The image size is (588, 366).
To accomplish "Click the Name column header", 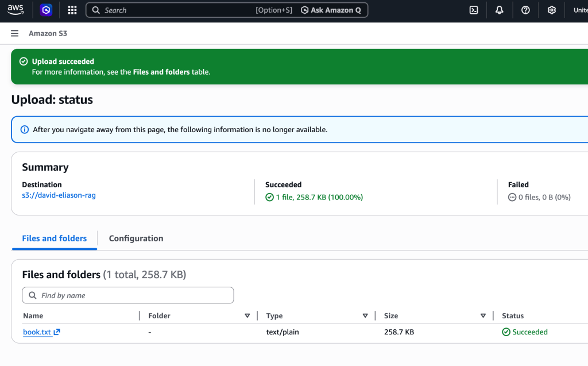I will tap(33, 315).
